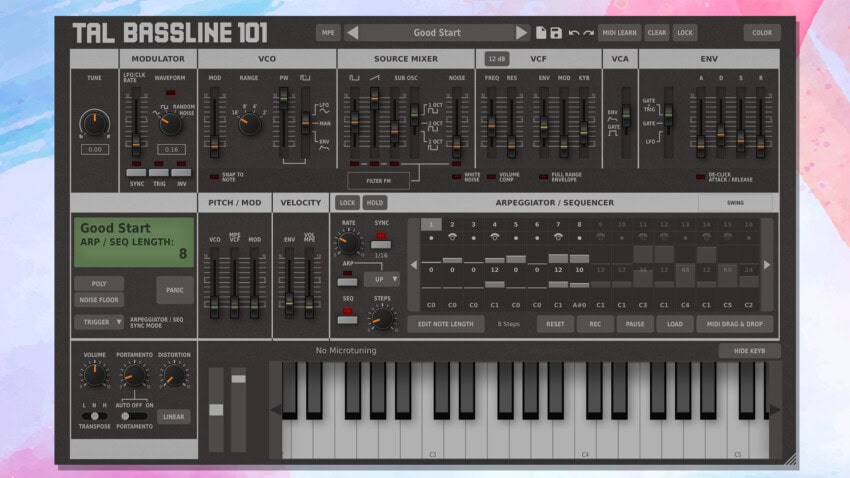Click the PANIC button
The width and height of the screenshot is (850, 478).
point(175,290)
